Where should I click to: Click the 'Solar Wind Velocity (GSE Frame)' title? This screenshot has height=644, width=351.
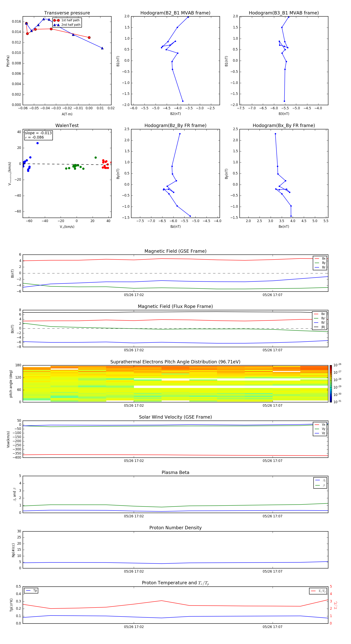(175, 417)
